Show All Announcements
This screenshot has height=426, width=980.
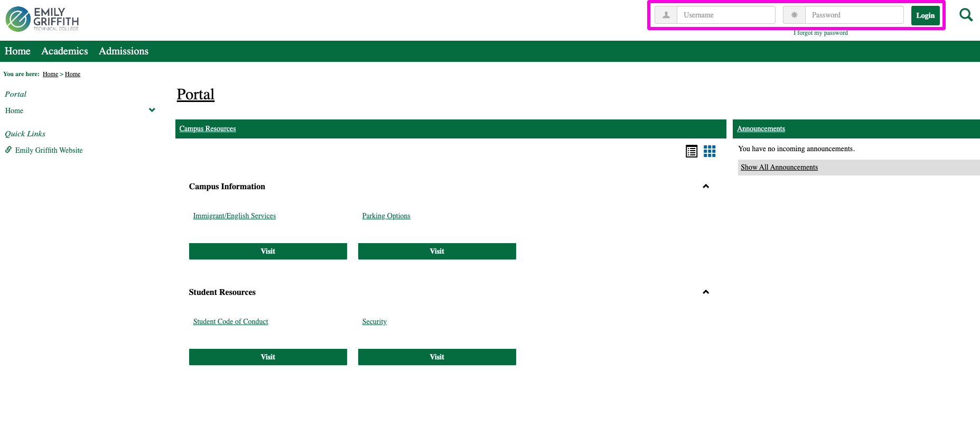pyautogui.click(x=779, y=168)
